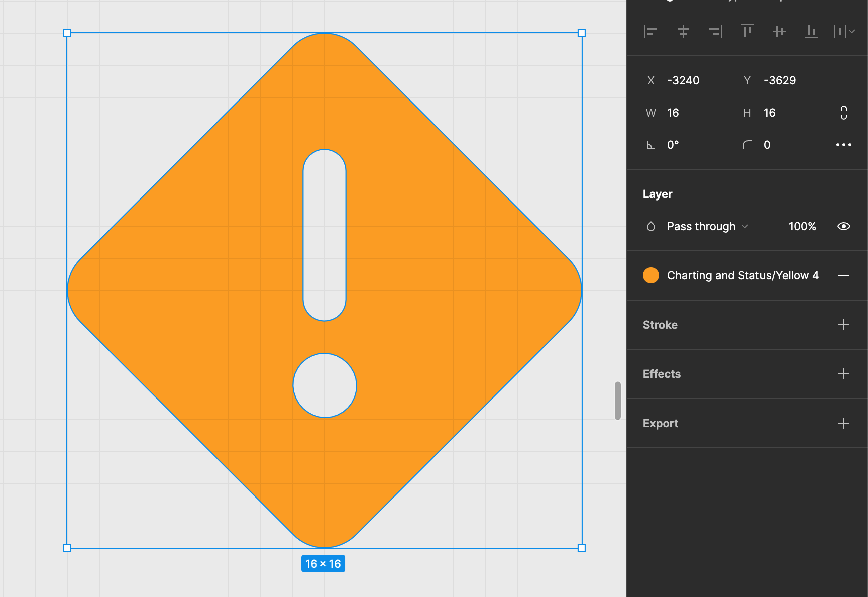The width and height of the screenshot is (868, 597).
Task: Click the top-left selection handle
Action: point(67,33)
